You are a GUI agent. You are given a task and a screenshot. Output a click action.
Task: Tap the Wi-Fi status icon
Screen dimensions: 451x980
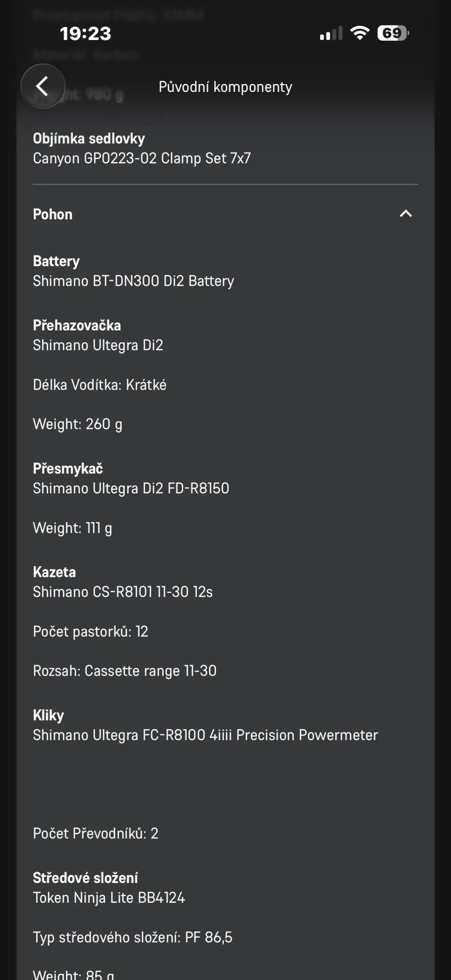point(359,33)
